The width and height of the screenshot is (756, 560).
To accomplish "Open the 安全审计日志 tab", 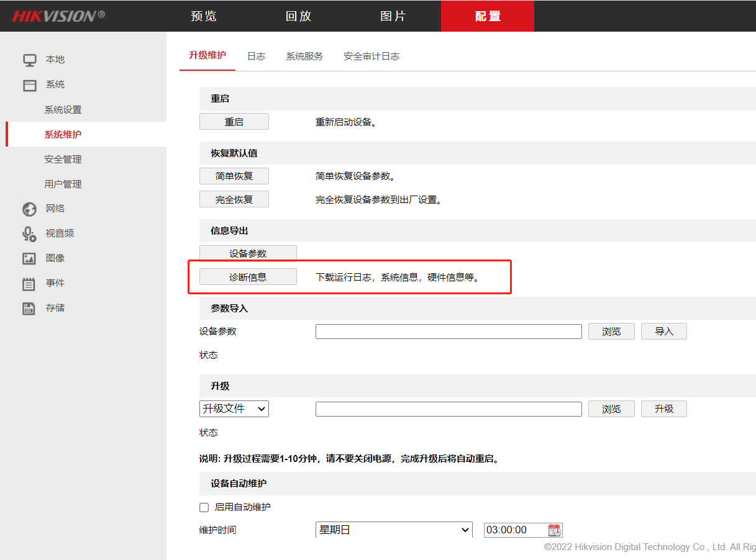I will click(x=371, y=56).
